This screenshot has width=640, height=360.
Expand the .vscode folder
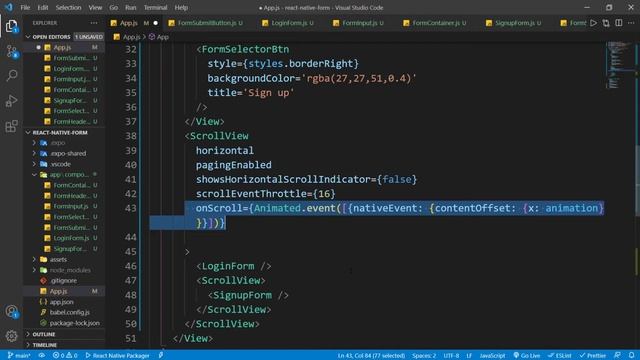point(60,164)
